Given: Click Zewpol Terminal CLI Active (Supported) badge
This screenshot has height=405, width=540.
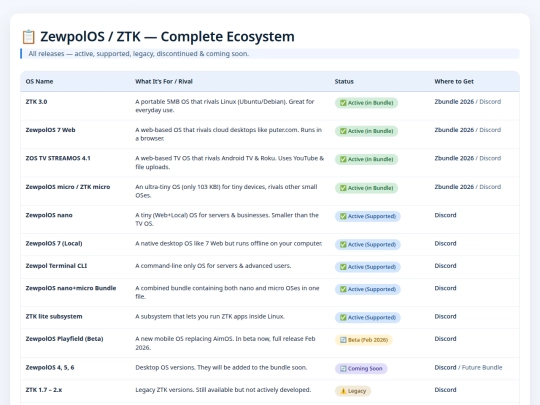Looking at the screenshot, I should tap(368, 267).
